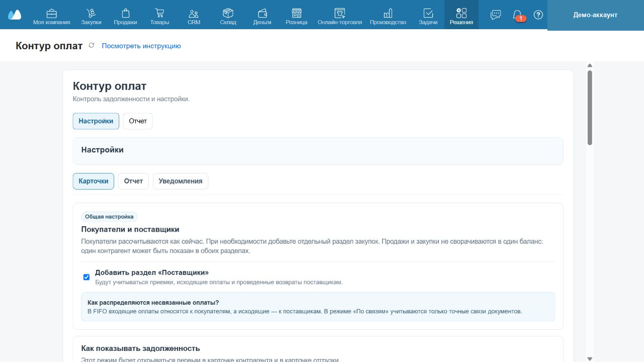Go to the Склад warehouse section
This screenshot has width=644, height=362.
click(x=228, y=17)
